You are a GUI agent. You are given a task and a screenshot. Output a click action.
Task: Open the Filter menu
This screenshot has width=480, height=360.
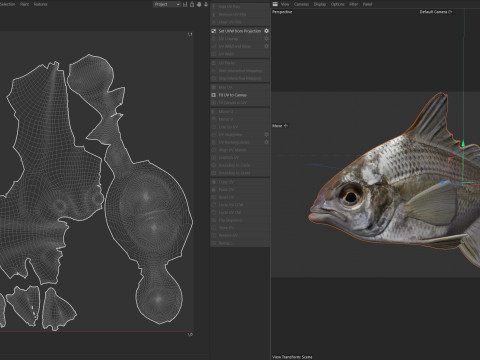coord(354,4)
